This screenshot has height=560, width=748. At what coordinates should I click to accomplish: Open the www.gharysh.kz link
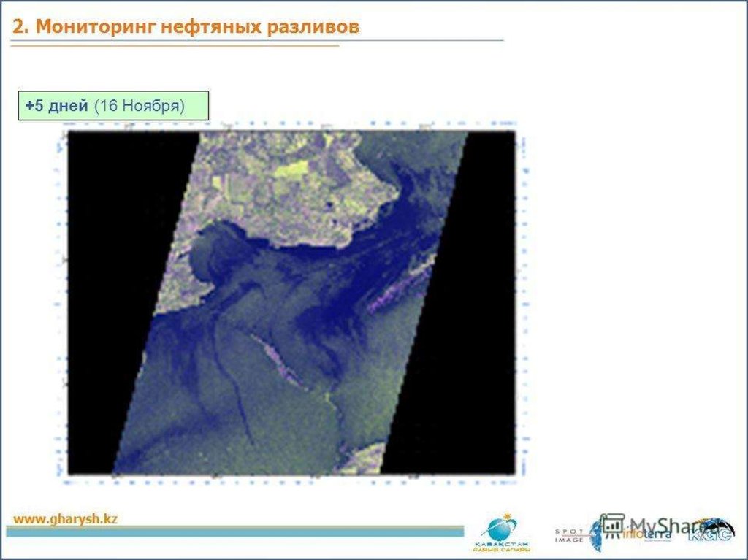[x=66, y=519]
